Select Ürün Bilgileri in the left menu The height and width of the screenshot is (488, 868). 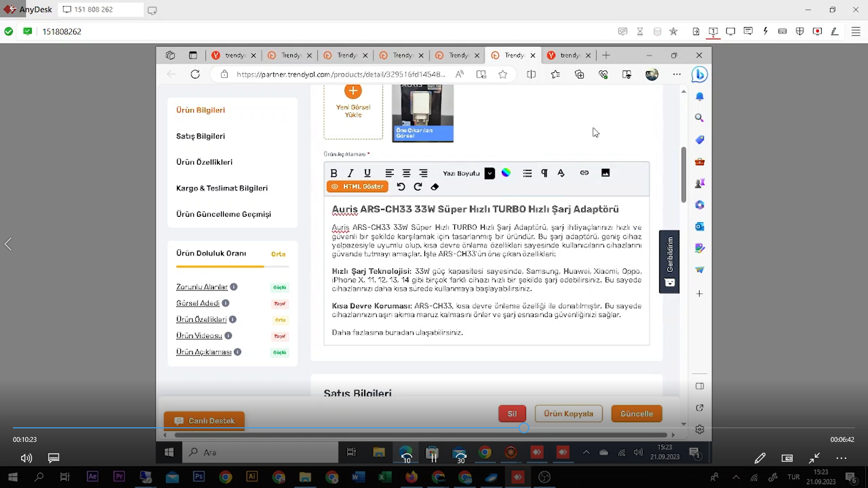click(x=201, y=110)
